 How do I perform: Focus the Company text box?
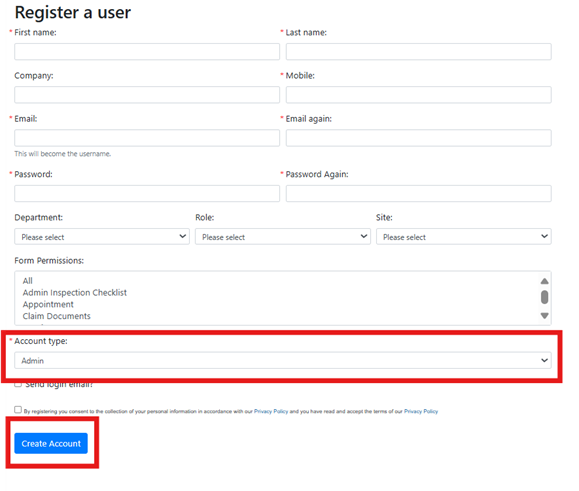[147, 95]
